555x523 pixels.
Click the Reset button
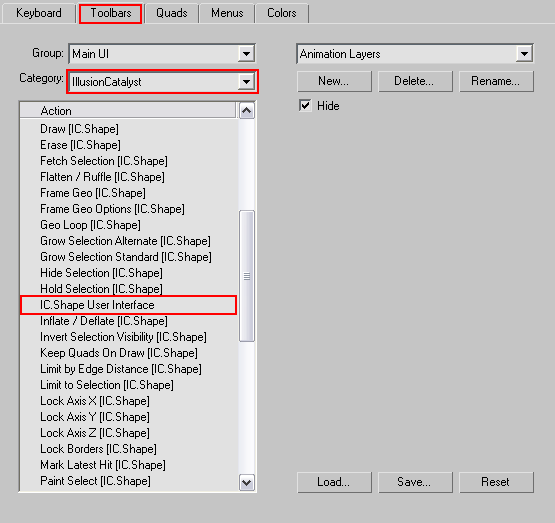[496, 482]
